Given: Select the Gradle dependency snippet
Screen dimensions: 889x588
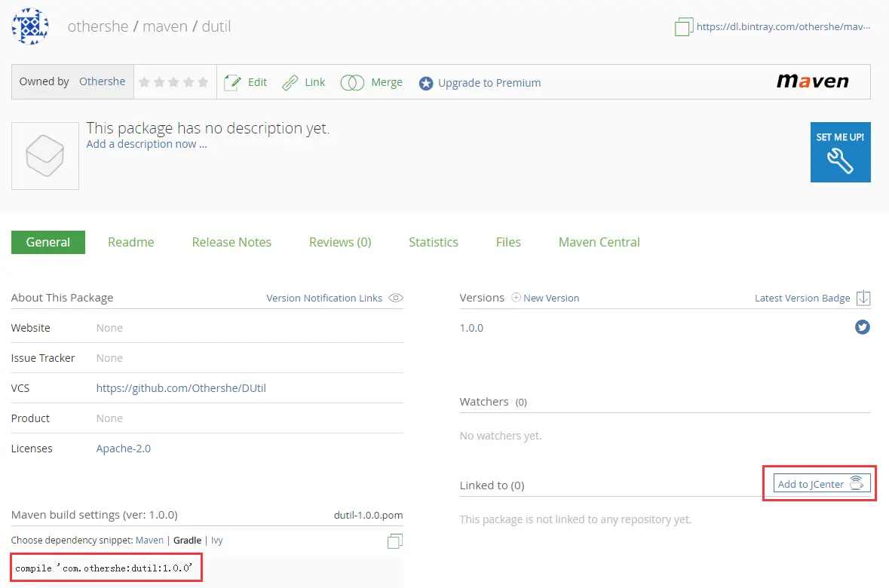Looking at the screenshot, I should 187,541.
